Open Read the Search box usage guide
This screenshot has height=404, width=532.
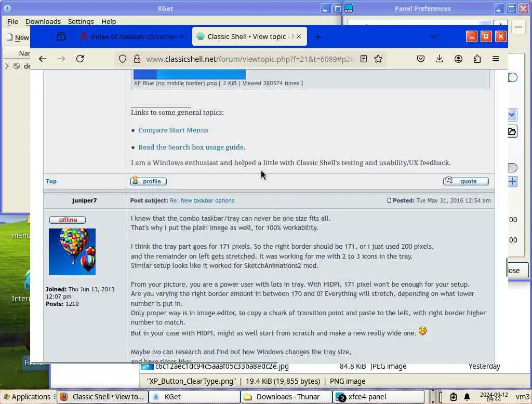(192, 147)
